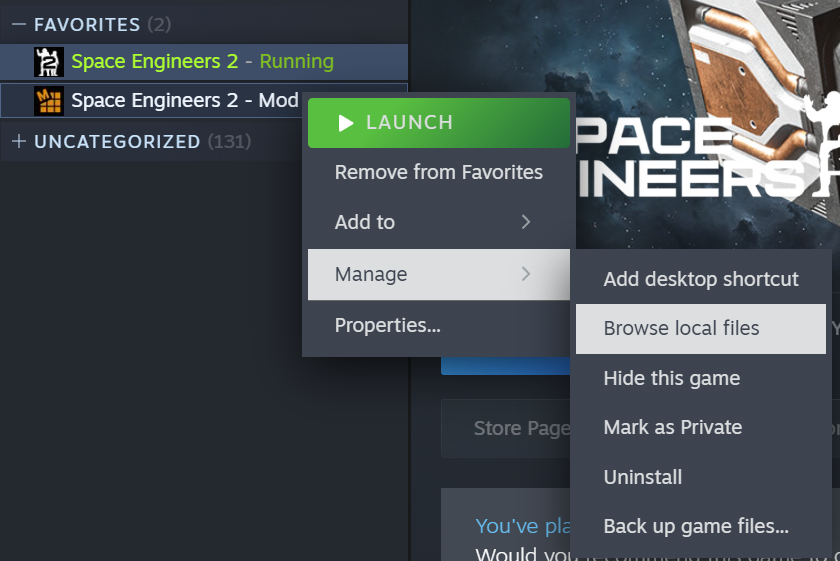840x561 pixels.
Task: Select Mark as Private
Action: 701,428
